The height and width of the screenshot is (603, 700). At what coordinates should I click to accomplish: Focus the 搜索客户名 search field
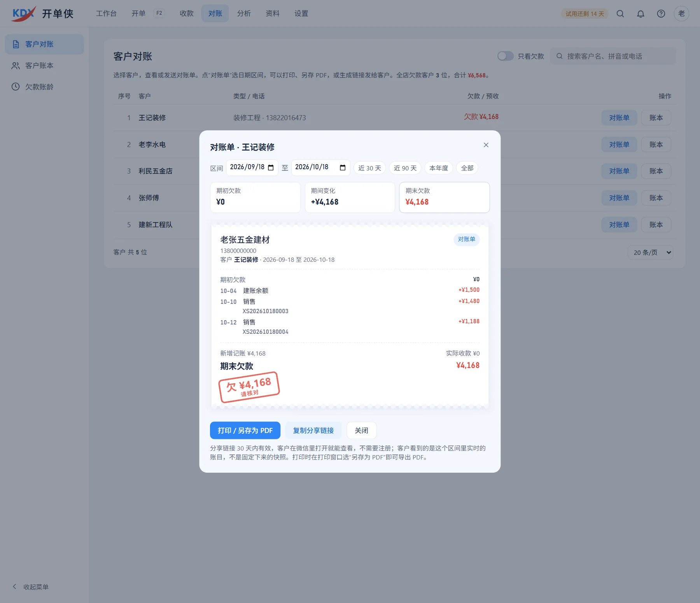(x=613, y=56)
